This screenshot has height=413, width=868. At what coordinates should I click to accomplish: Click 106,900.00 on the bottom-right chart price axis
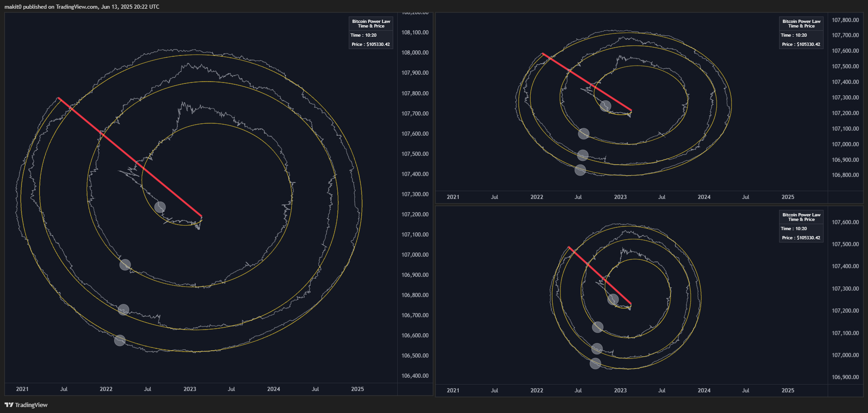coord(846,377)
